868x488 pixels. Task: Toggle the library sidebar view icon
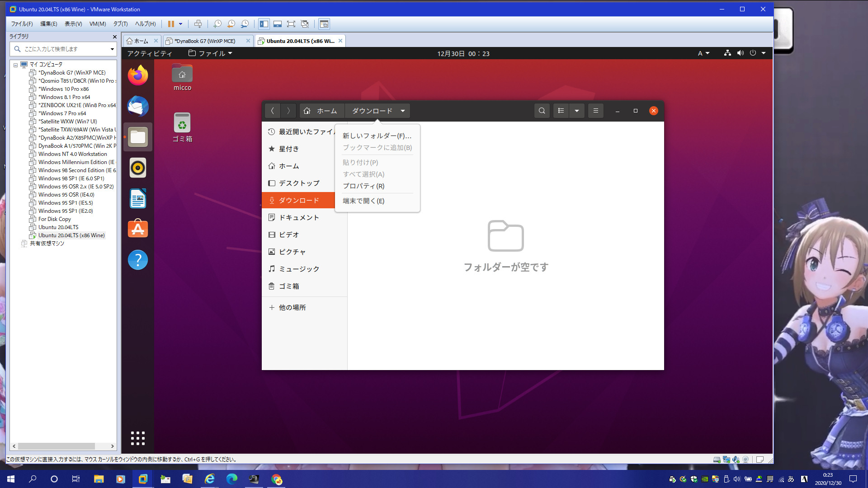click(264, 24)
